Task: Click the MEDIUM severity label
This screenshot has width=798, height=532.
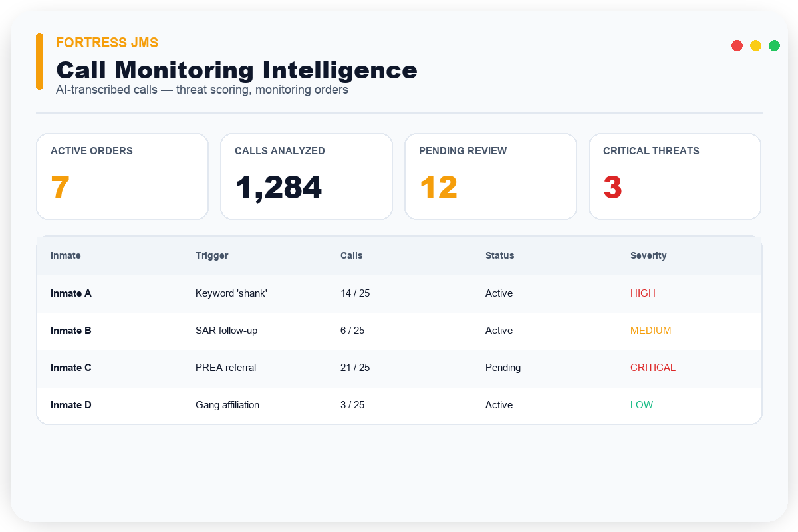Action: pos(651,330)
